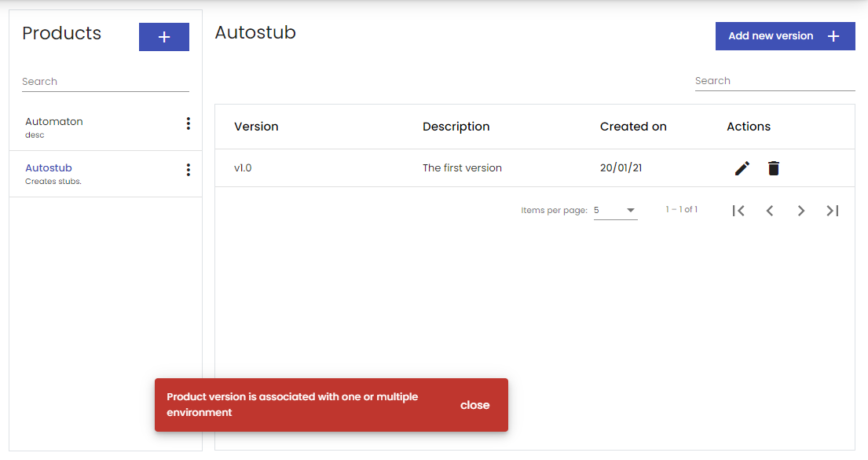Select the Automaton product

[105, 127]
